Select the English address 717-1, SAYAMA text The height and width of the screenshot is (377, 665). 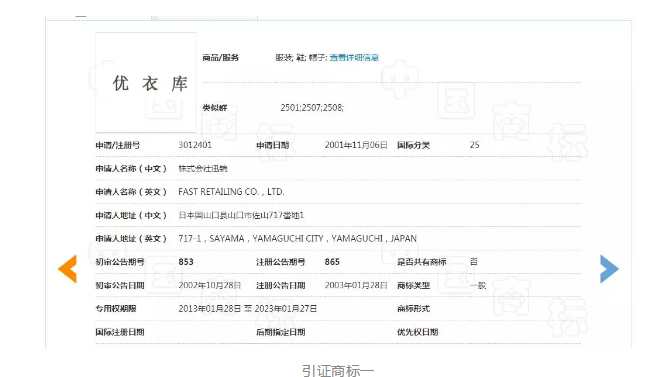297,239
